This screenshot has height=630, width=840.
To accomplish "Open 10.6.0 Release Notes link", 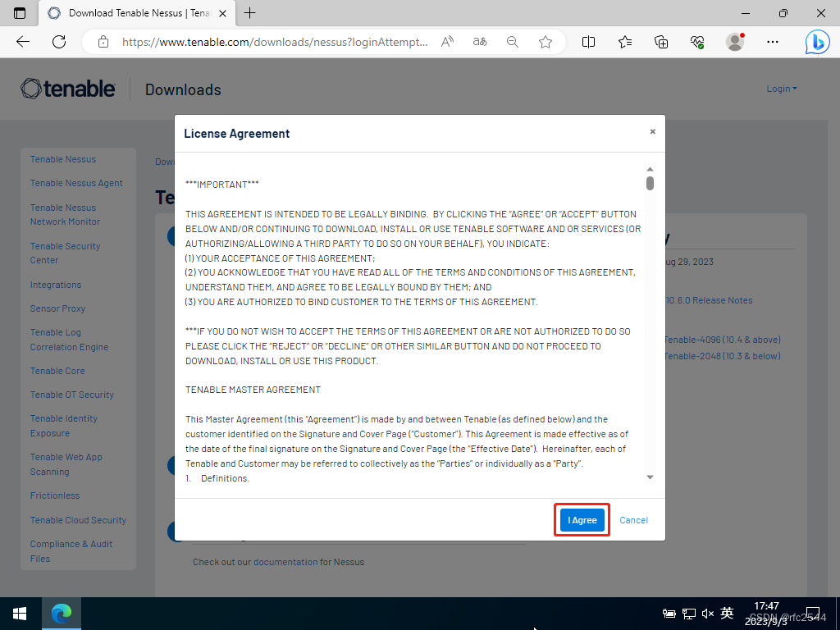I will pos(710,300).
